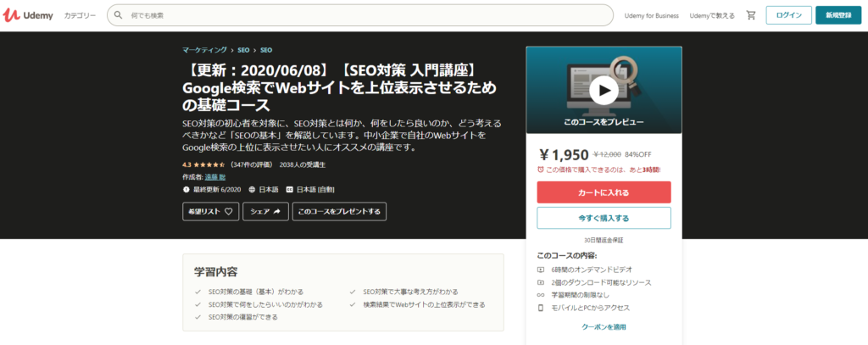Click the heart icon on 希望リスト
Viewport: 868px width, 345px height.
coord(228,212)
